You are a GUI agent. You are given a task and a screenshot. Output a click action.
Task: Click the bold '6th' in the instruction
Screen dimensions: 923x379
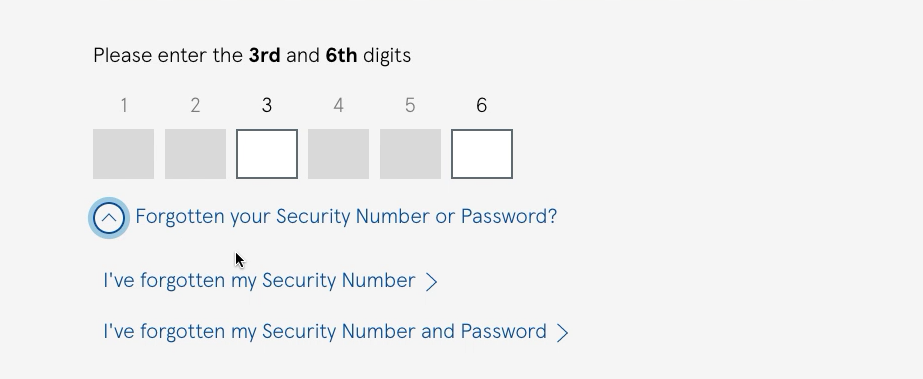(341, 55)
